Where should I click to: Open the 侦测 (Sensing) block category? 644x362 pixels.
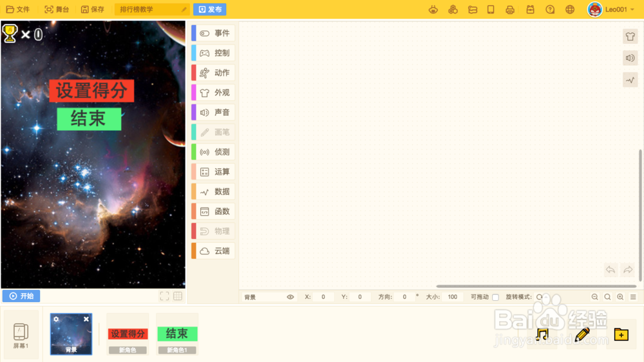[x=213, y=152]
